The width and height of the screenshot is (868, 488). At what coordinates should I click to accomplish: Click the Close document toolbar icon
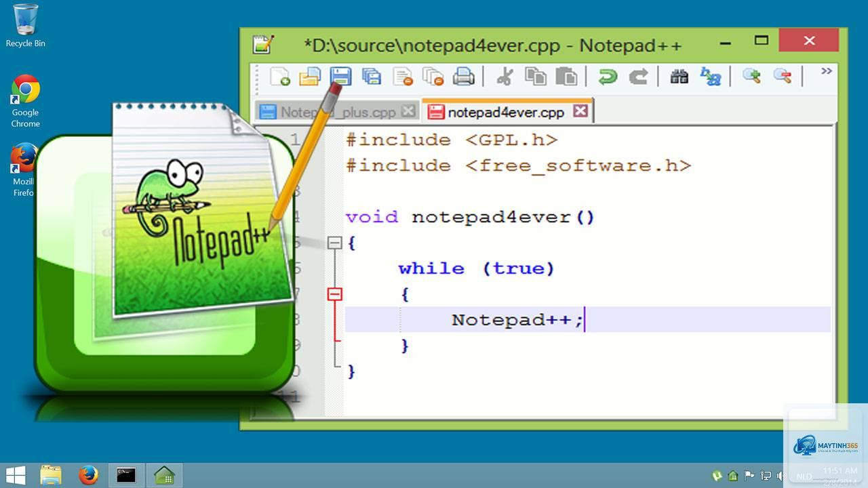coord(403,76)
